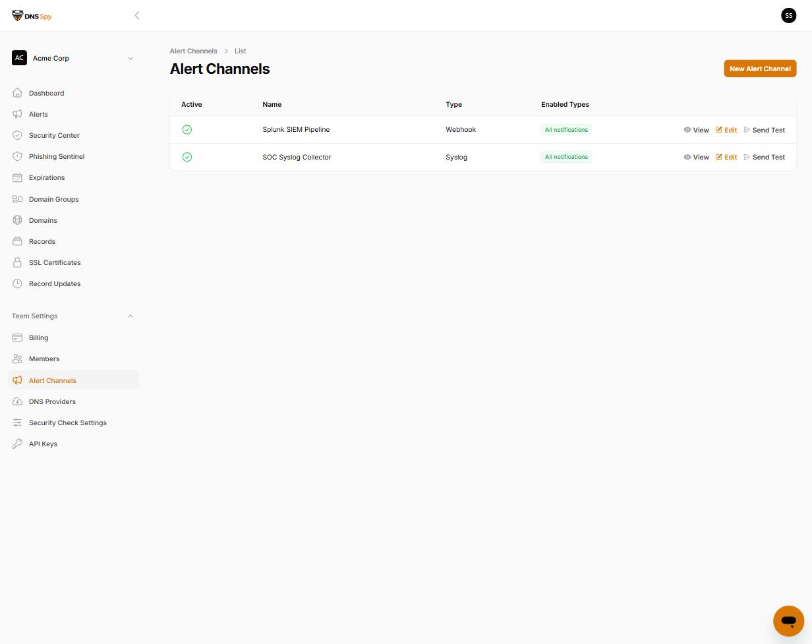Open the SS user avatar menu

(x=788, y=15)
